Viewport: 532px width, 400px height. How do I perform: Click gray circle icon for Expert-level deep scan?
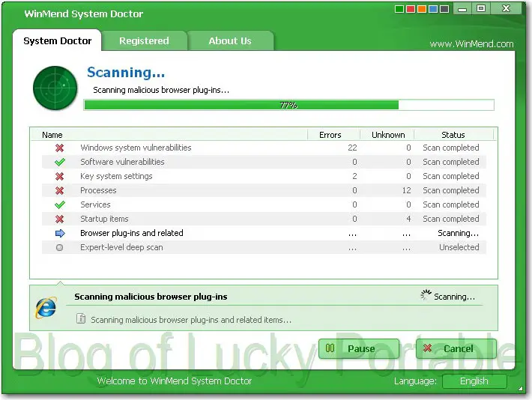pyautogui.click(x=59, y=247)
